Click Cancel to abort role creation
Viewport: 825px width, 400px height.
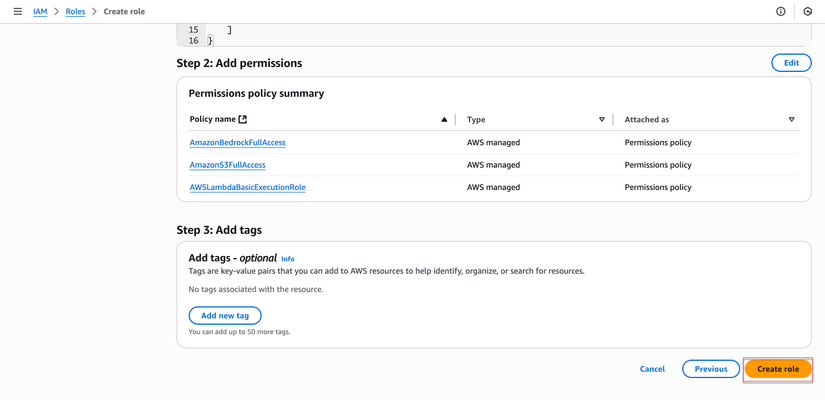(x=652, y=369)
